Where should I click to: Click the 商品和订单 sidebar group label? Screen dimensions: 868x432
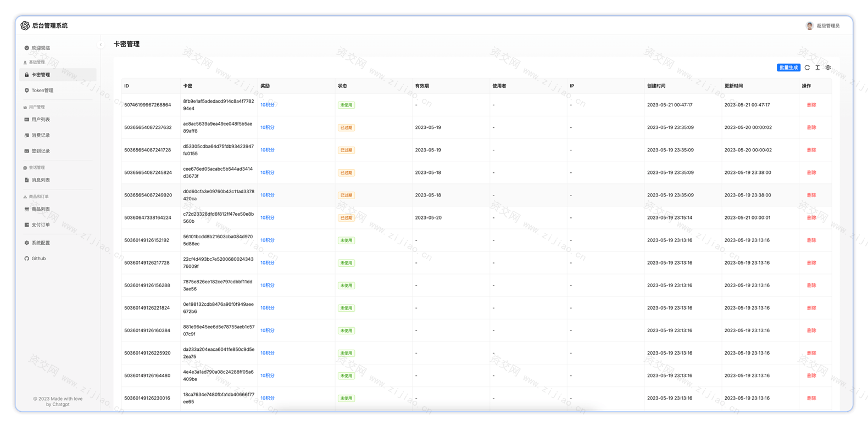[39, 197]
